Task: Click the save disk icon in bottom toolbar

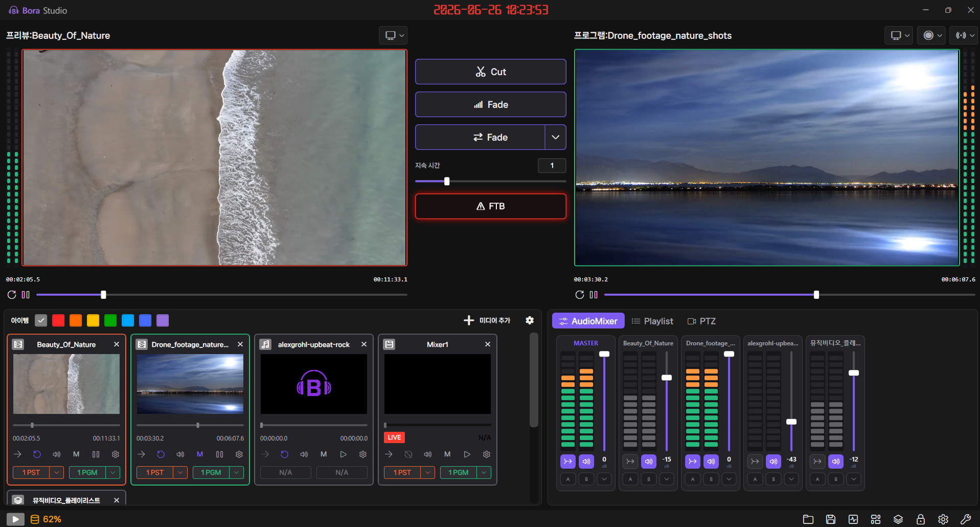Action: pyautogui.click(x=831, y=519)
